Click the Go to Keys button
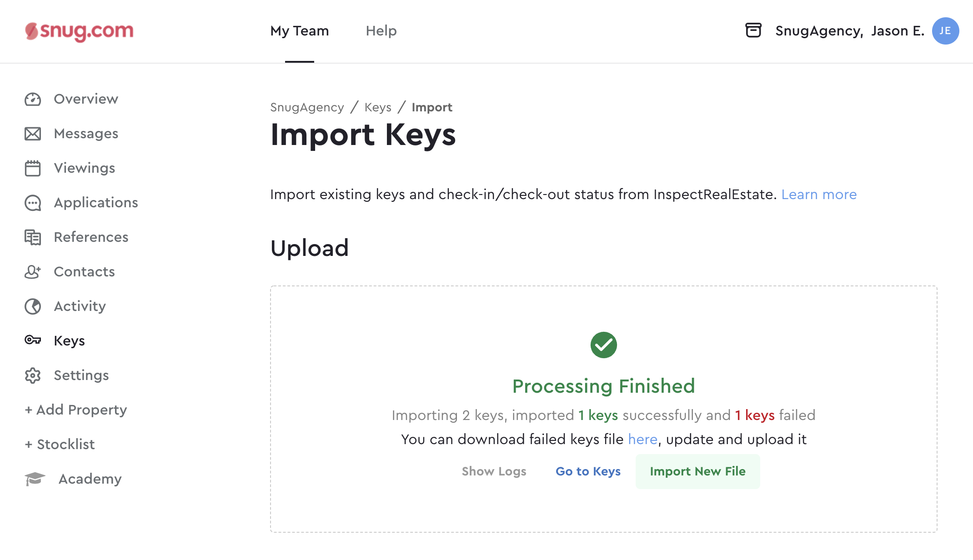Image resolution: width=973 pixels, height=560 pixels. pyautogui.click(x=588, y=471)
